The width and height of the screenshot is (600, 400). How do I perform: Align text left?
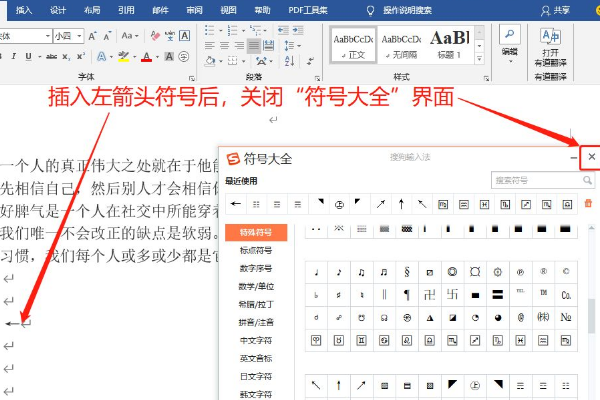point(209,46)
